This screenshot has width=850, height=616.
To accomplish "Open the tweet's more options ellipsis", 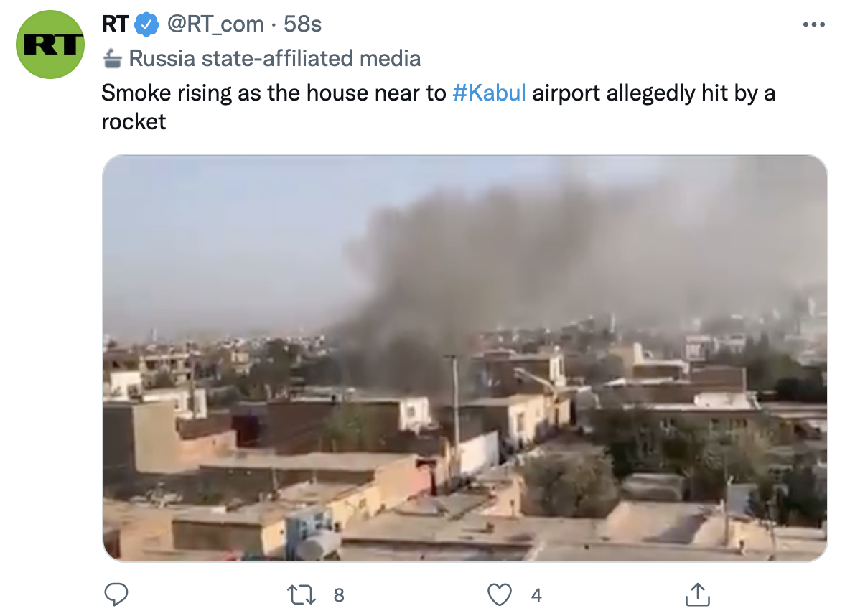I will pyautogui.click(x=813, y=25).
